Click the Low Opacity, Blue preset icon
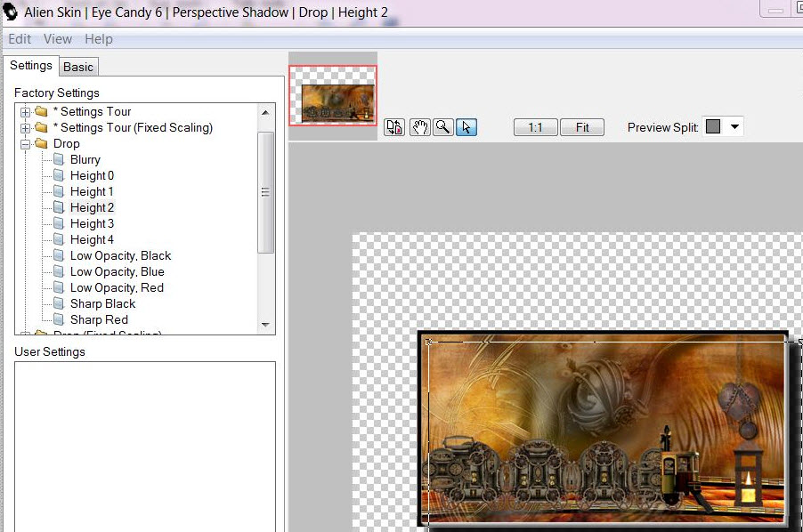The height and width of the screenshot is (532, 803). [59, 271]
